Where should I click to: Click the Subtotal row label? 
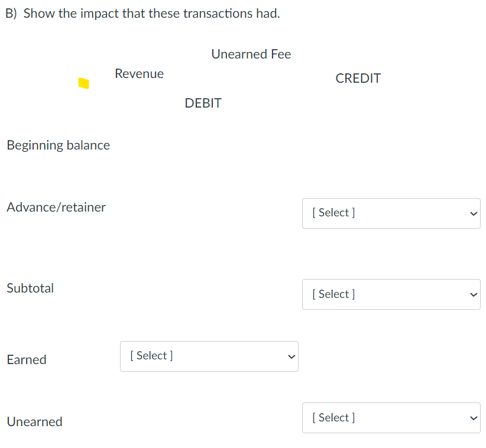point(30,288)
